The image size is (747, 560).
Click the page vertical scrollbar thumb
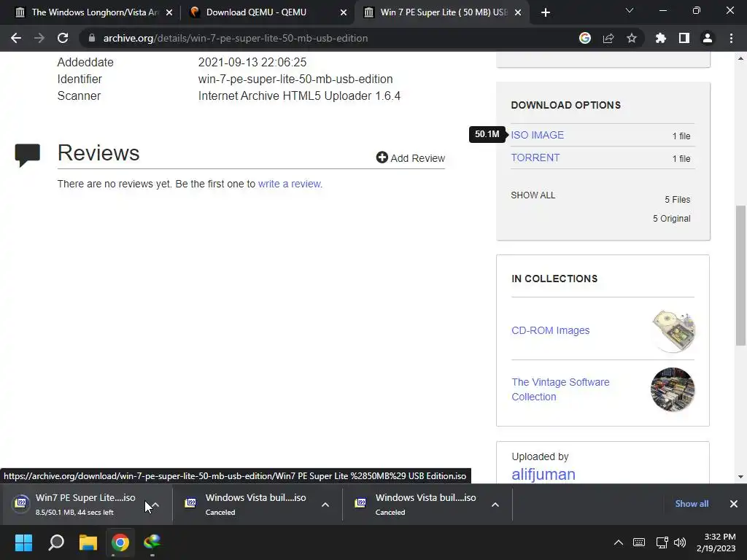[x=740, y=275]
